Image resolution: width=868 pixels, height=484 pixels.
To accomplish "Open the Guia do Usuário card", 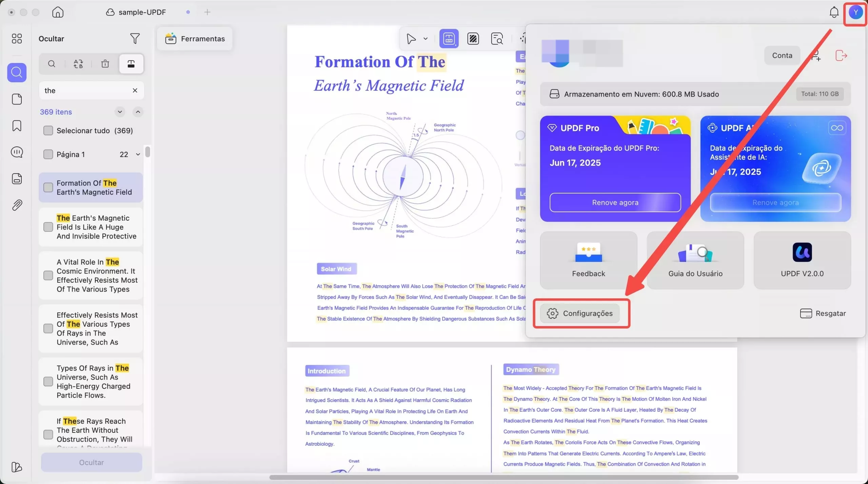I will [695, 260].
